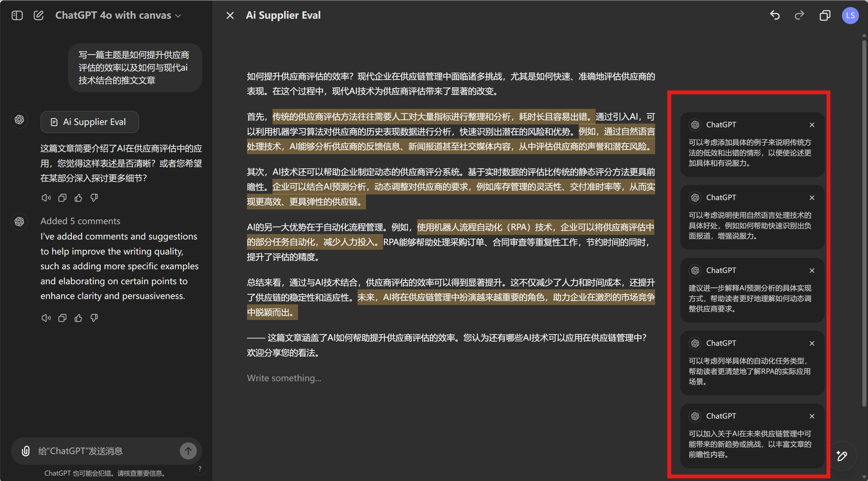868x481 pixels.
Task: Click the Added 5 comments label
Action: tap(80, 221)
